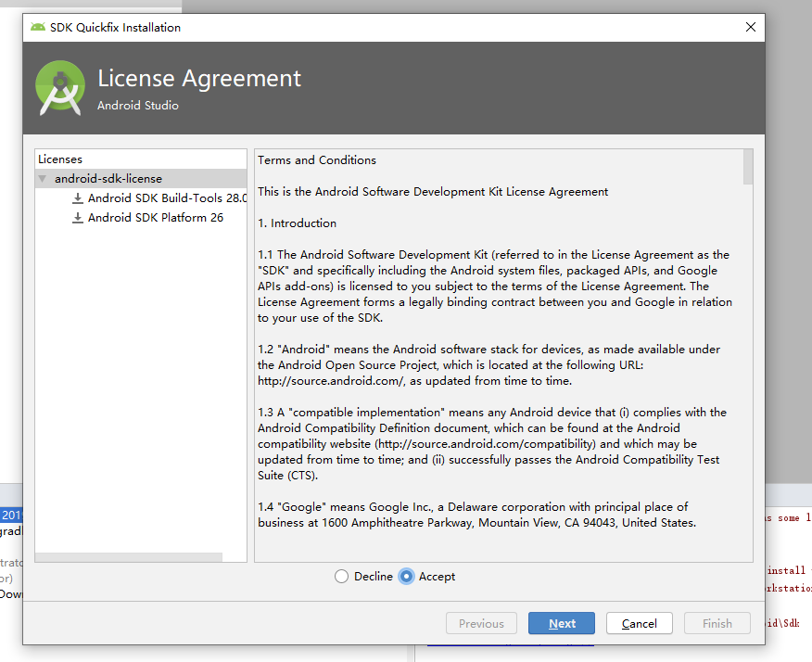Click the 'License Agreement' header title

(x=199, y=78)
